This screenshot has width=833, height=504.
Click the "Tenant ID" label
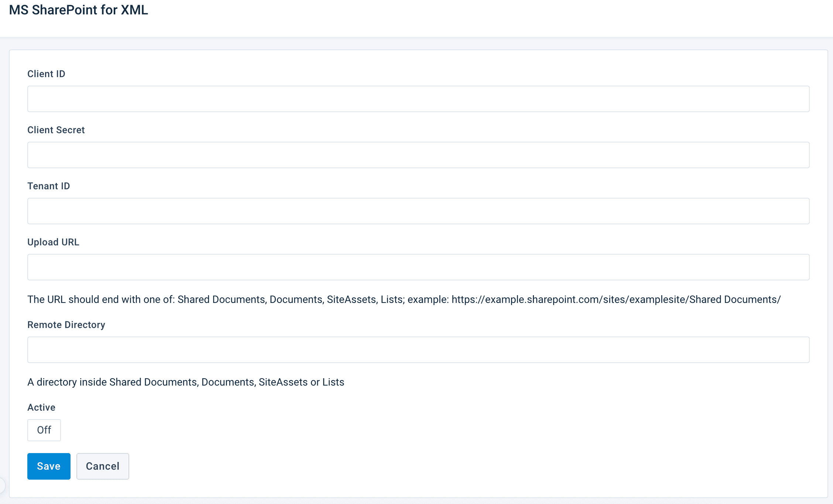[49, 186]
